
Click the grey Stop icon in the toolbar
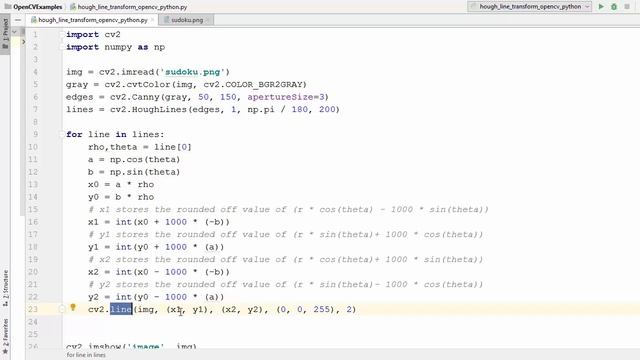tap(627, 7)
